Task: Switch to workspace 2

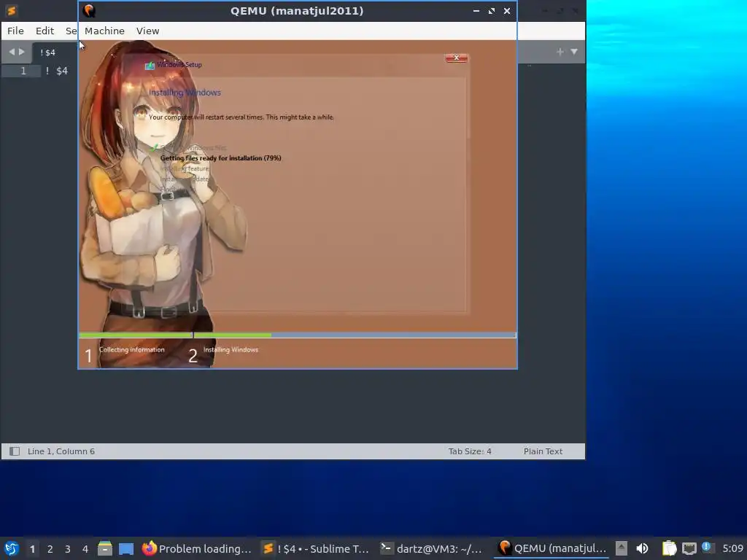Action: click(50, 549)
